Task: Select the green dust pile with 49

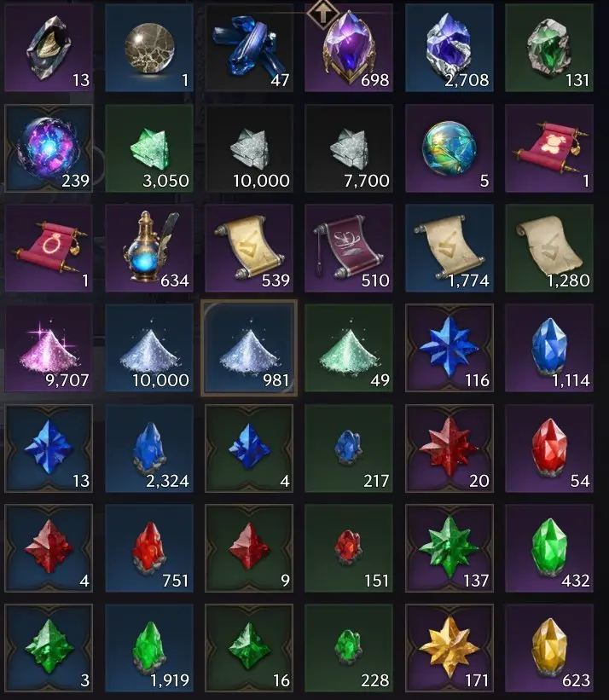Action: point(349,348)
